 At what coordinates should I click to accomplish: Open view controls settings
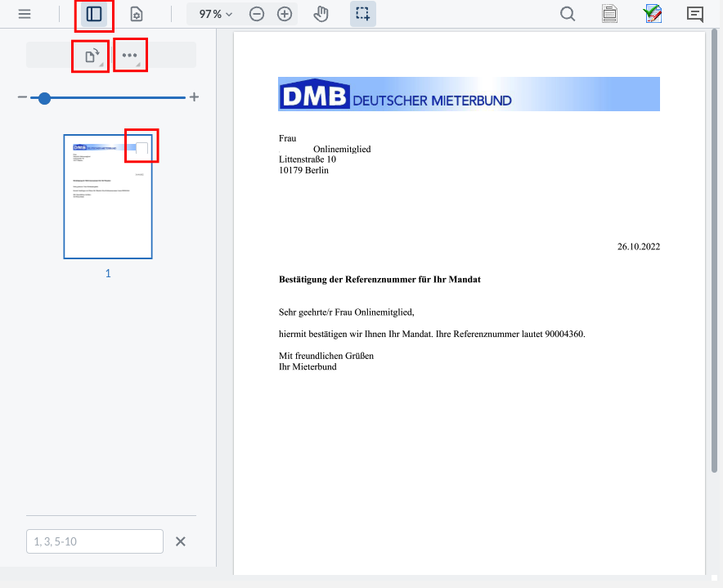coord(137,14)
